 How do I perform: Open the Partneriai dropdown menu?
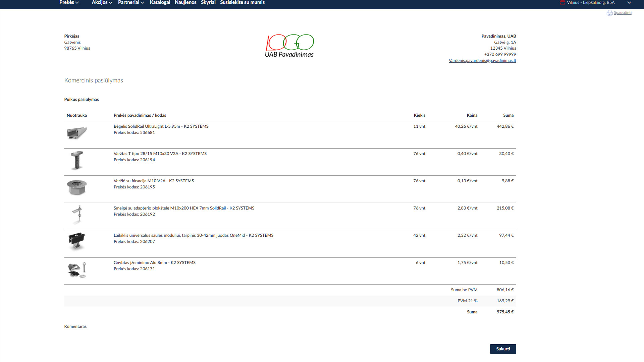pos(131,2)
